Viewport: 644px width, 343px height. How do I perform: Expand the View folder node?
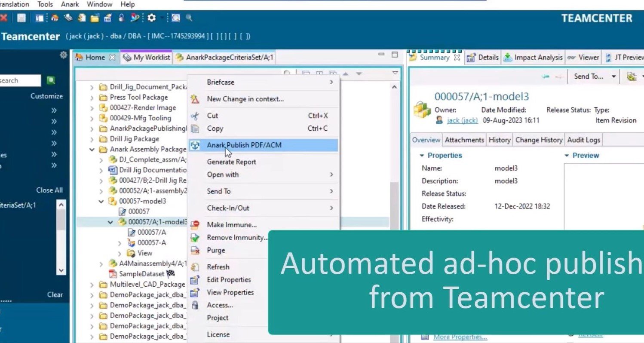pos(120,253)
